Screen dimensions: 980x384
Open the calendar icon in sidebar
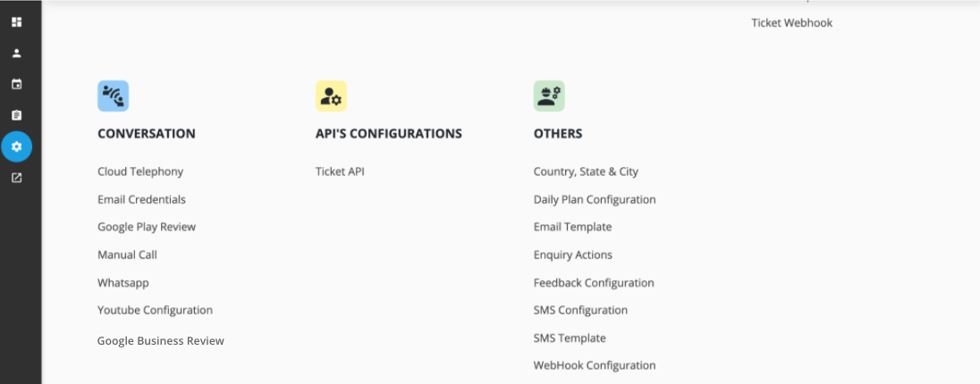coord(17,84)
